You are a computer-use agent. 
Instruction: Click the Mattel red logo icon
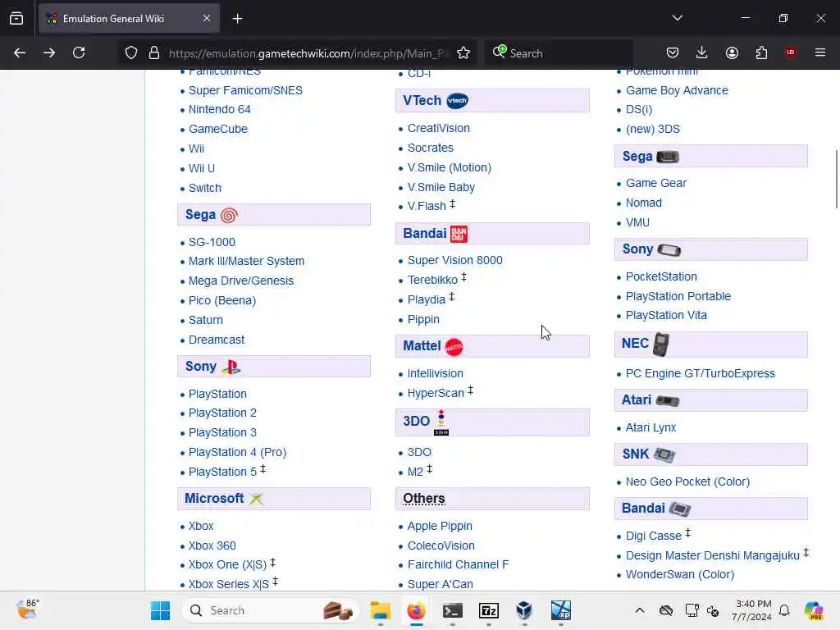[x=454, y=347]
